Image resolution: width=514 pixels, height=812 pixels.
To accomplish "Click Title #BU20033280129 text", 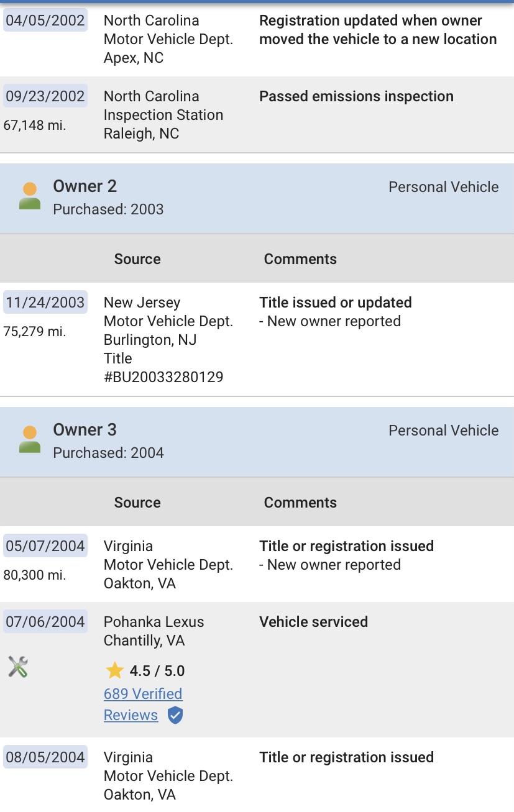I will tap(163, 368).
